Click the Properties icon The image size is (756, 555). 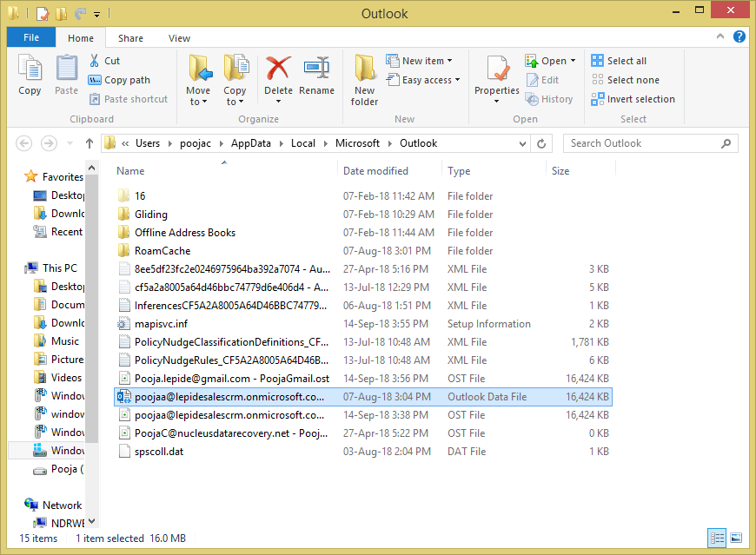(497, 69)
